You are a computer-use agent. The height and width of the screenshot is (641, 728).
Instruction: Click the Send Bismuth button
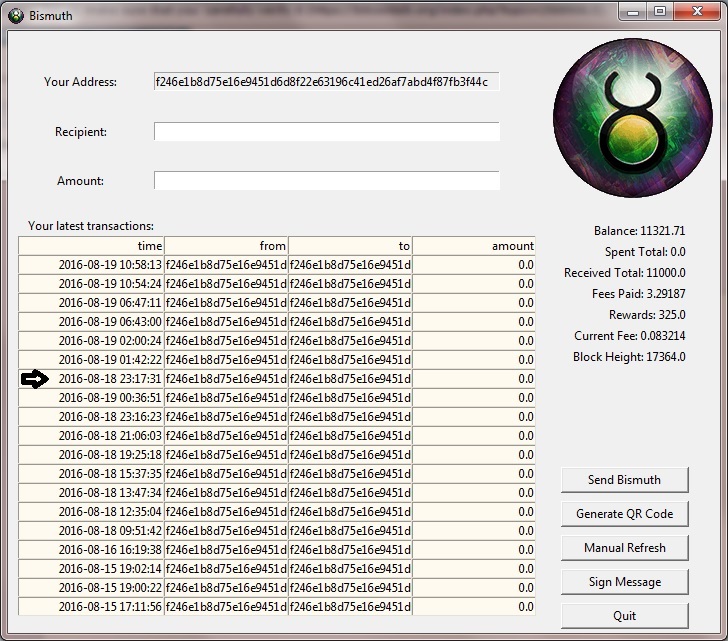pyautogui.click(x=624, y=479)
